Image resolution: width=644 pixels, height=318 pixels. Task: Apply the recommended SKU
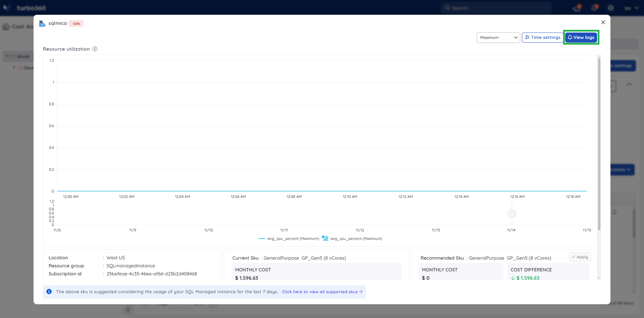[580, 257]
